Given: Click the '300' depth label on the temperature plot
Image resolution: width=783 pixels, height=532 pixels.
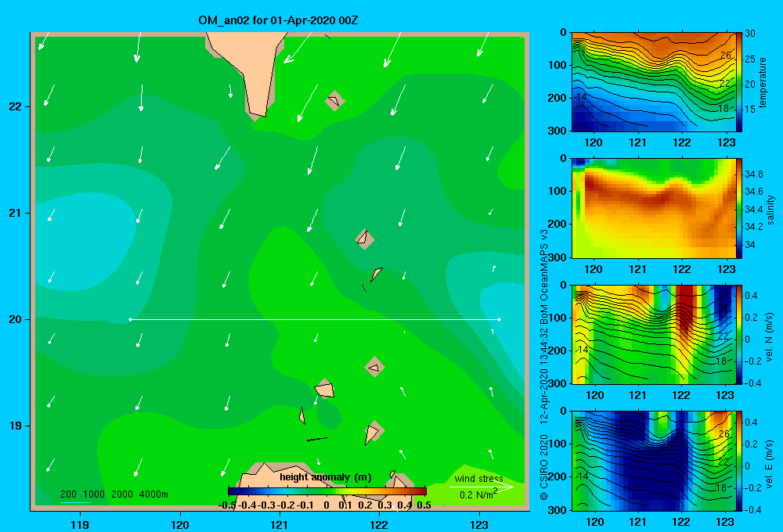Looking at the screenshot, I should coord(557,131).
